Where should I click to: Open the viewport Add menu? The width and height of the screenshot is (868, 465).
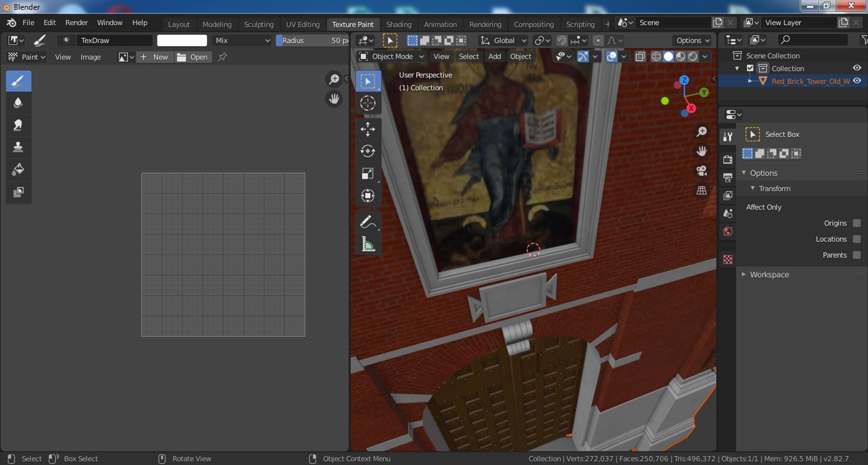point(495,57)
